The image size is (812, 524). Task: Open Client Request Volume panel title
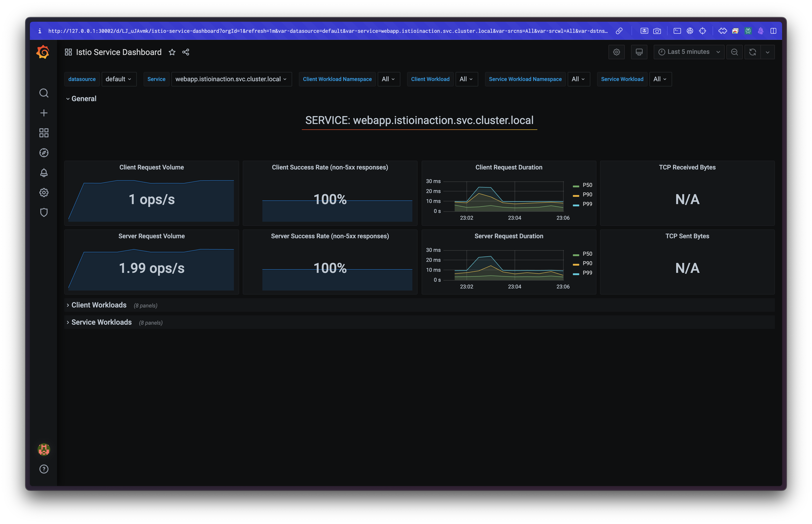tap(151, 167)
